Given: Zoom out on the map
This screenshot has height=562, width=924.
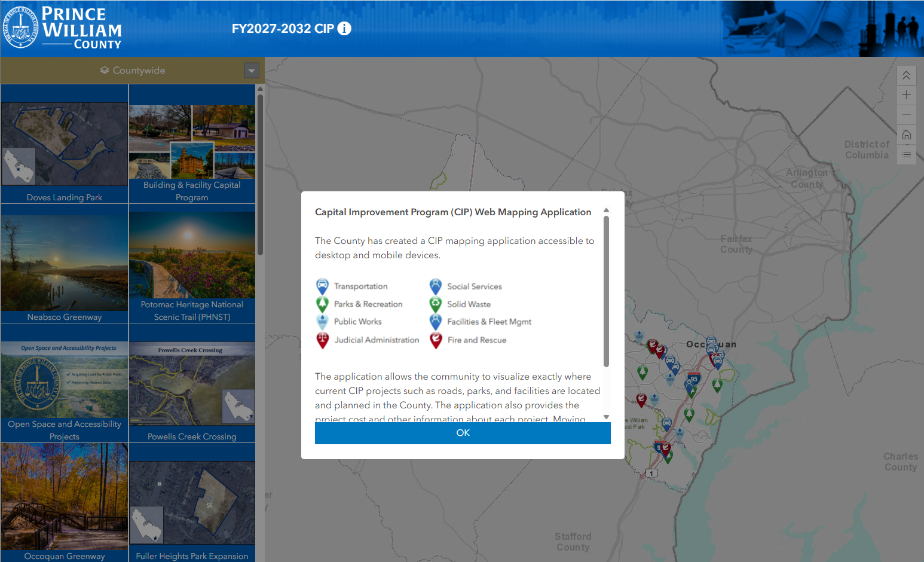Looking at the screenshot, I should coord(906,115).
